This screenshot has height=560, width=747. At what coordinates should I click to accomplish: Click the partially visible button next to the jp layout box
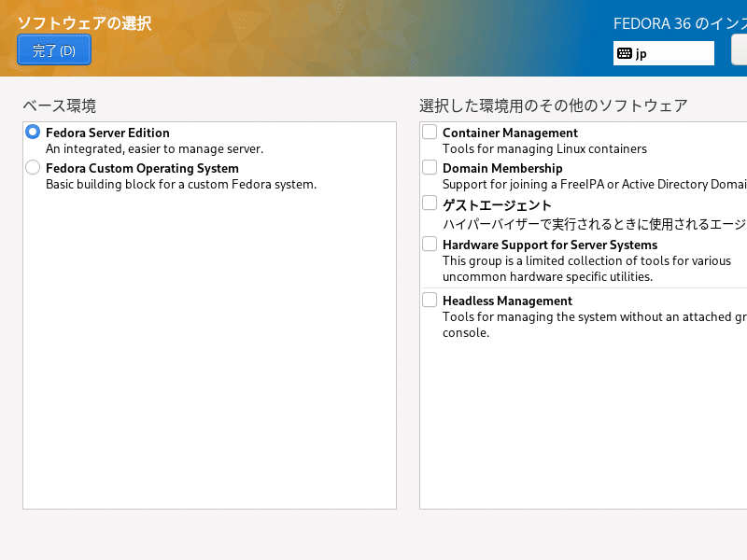tap(740, 50)
